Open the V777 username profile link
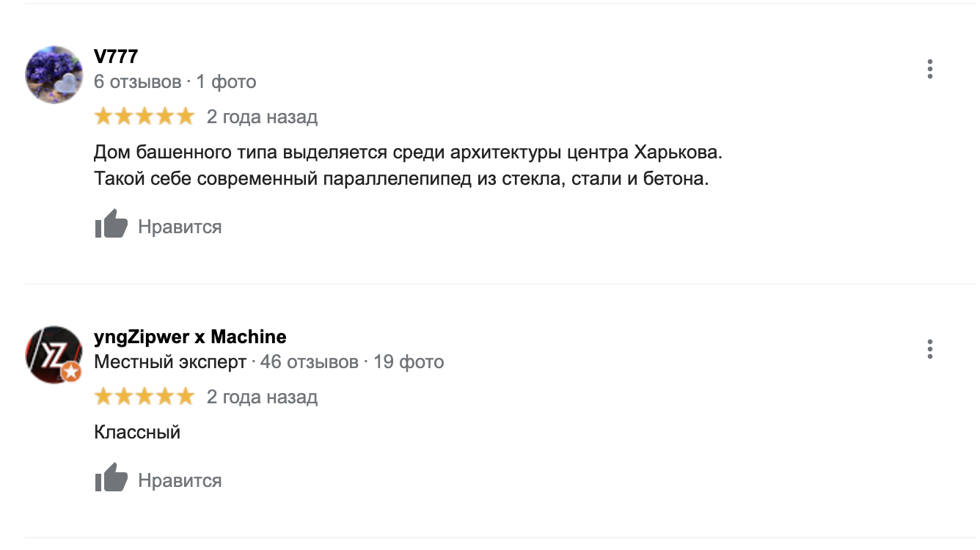 click(116, 56)
